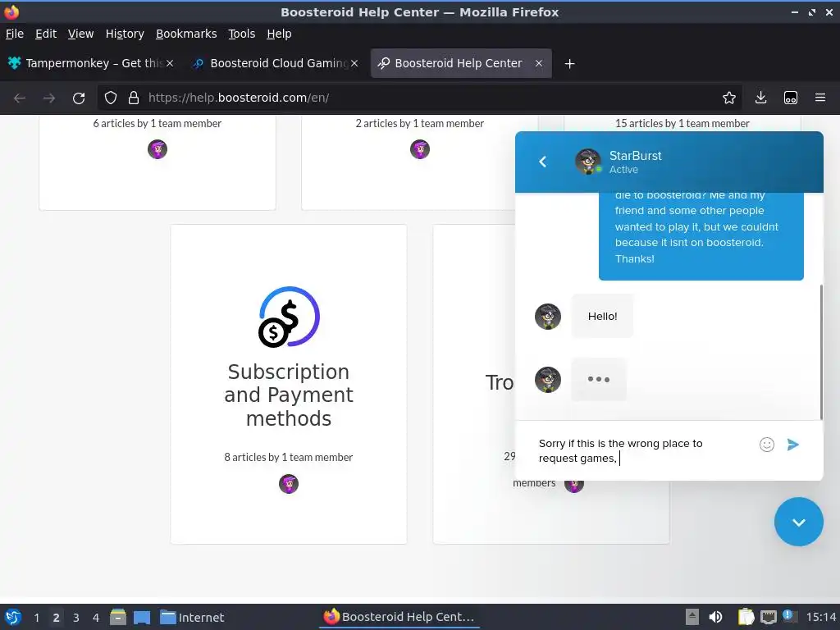The image size is (840, 630).
Task: Switch to workspace 2
Action: pyautogui.click(x=56, y=618)
